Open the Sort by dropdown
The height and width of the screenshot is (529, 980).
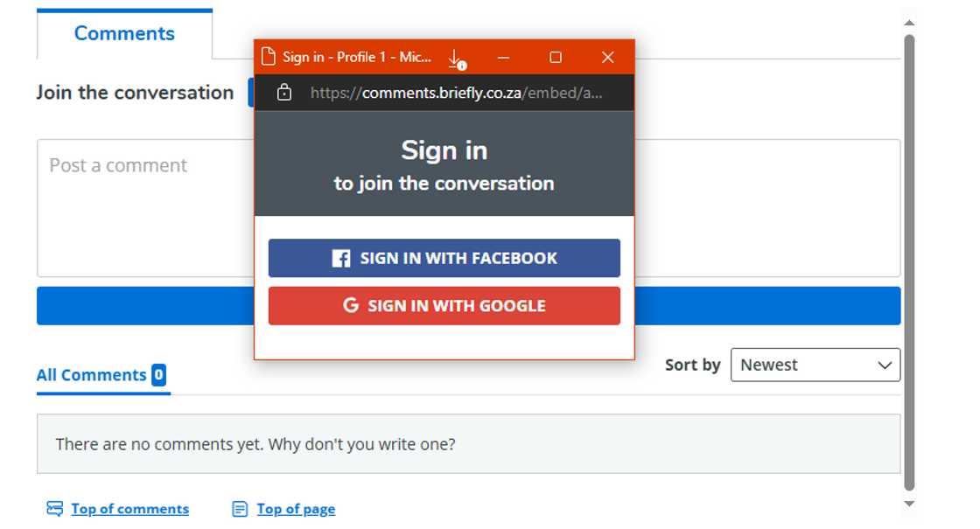pos(815,365)
